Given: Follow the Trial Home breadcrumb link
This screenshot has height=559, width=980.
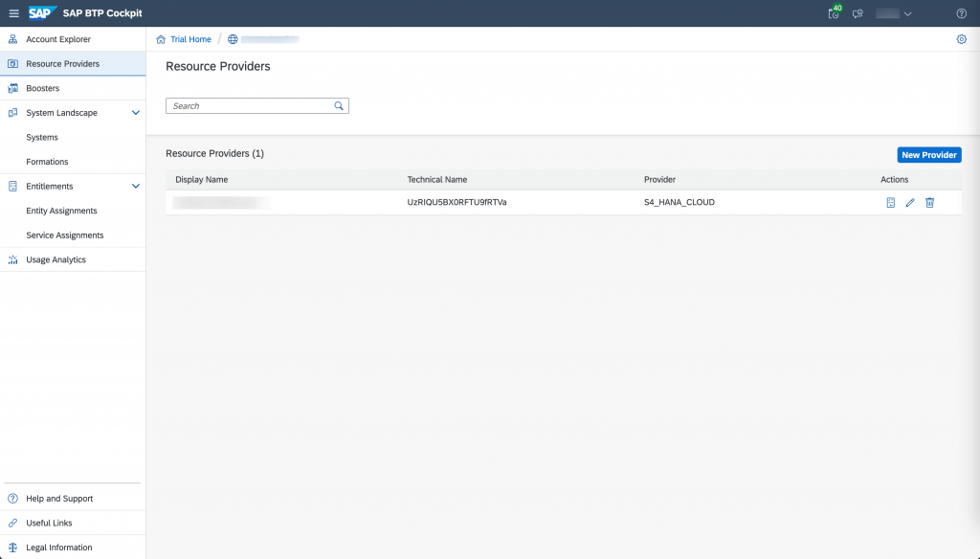Looking at the screenshot, I should pyautogui.click(x=190, y=39).
